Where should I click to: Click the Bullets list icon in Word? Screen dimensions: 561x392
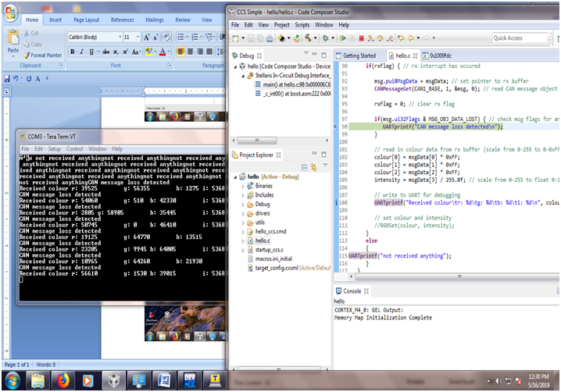(180, 37)
